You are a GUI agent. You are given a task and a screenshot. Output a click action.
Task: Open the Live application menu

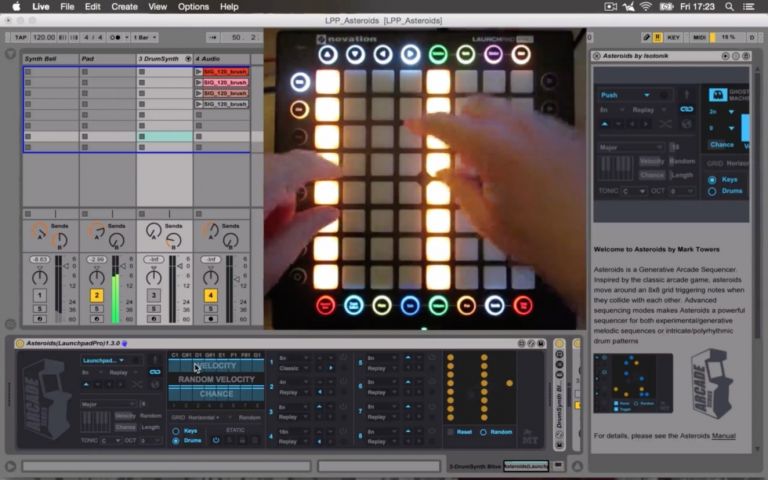(41, 7)
